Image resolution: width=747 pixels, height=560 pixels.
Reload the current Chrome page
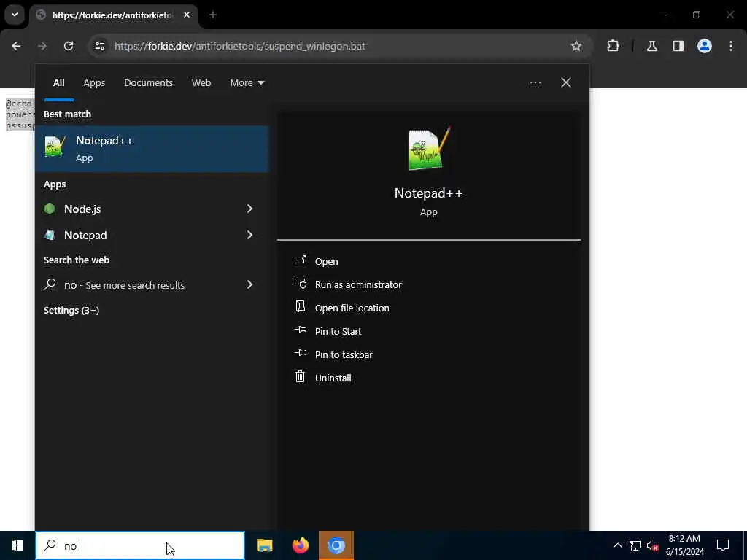(x=69, y=46)
